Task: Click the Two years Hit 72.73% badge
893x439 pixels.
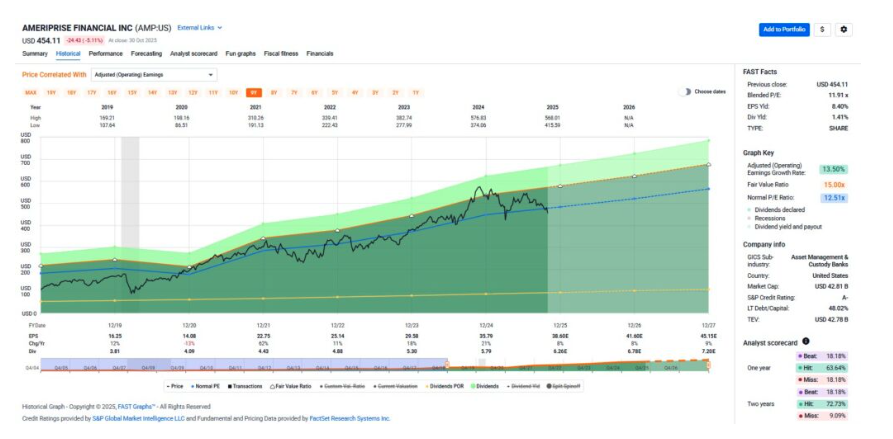Action: (x=821, y=404)
